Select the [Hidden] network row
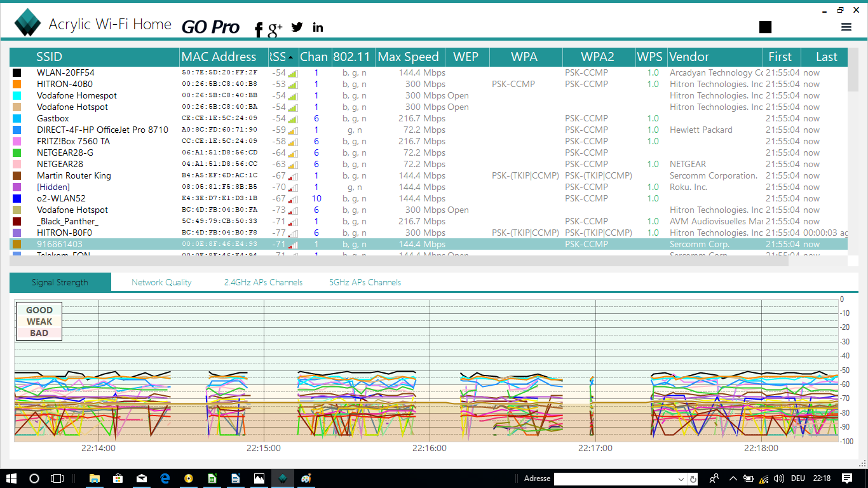This screenshot has width=868, height=488. [428, 187]
